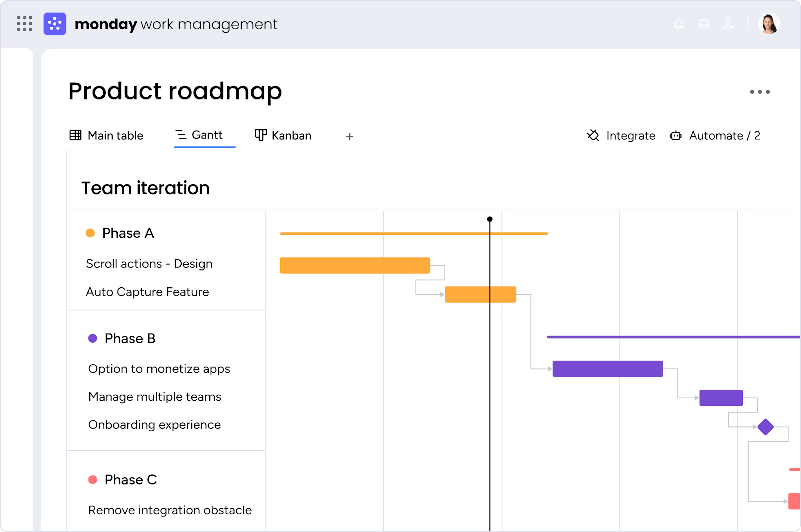
Task: Click the invite members icon
Action: coord(729,24)
